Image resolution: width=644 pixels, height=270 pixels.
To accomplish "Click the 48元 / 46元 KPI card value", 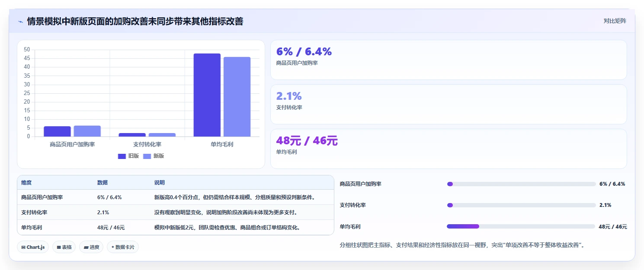I will click(307, 140).
